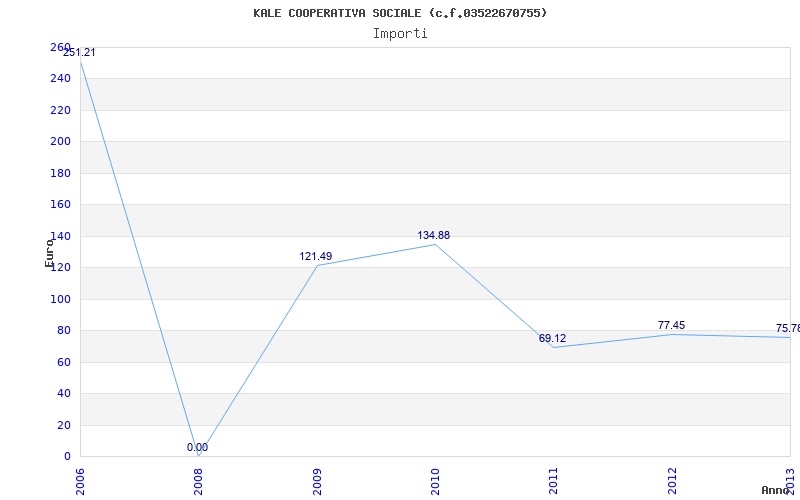Click the 2008 x-axis year label
Image resolution: width=800 pixels, height=500 pixels.
[198, 481]
